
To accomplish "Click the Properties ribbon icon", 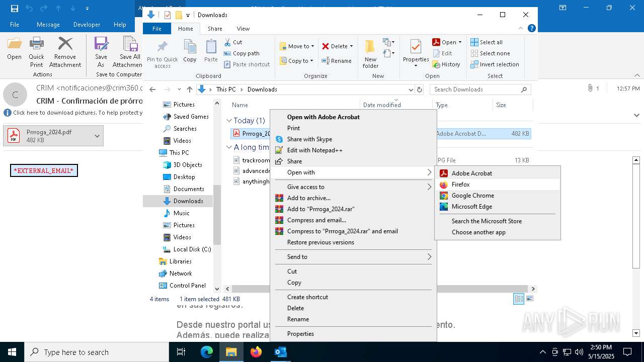I will (x=416, y=54).
